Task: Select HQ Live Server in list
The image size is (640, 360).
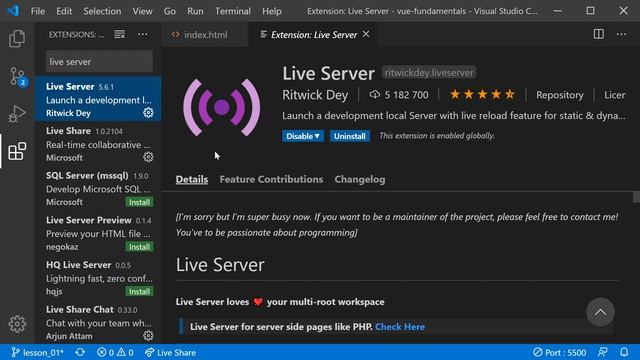Action: [98, 278]
